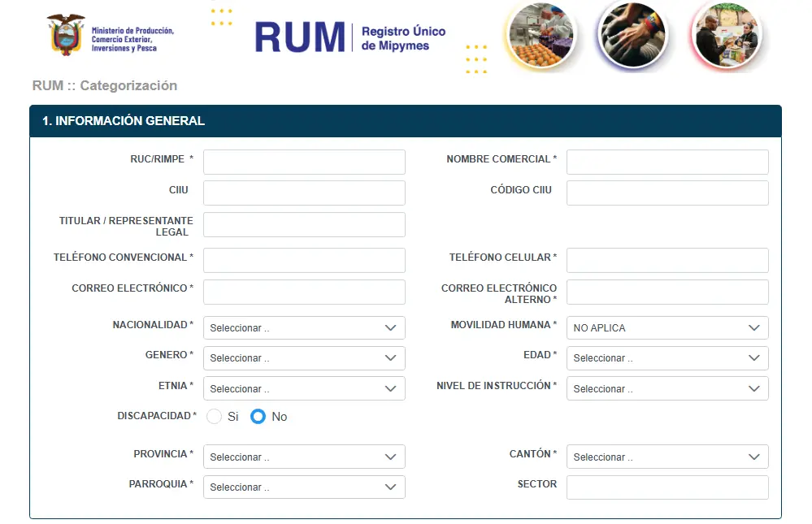Image resolution: width=812 pixels, height=524 pixels.
Task: Choose a Nivel de Instrucción option
Action: pos(667,389)
